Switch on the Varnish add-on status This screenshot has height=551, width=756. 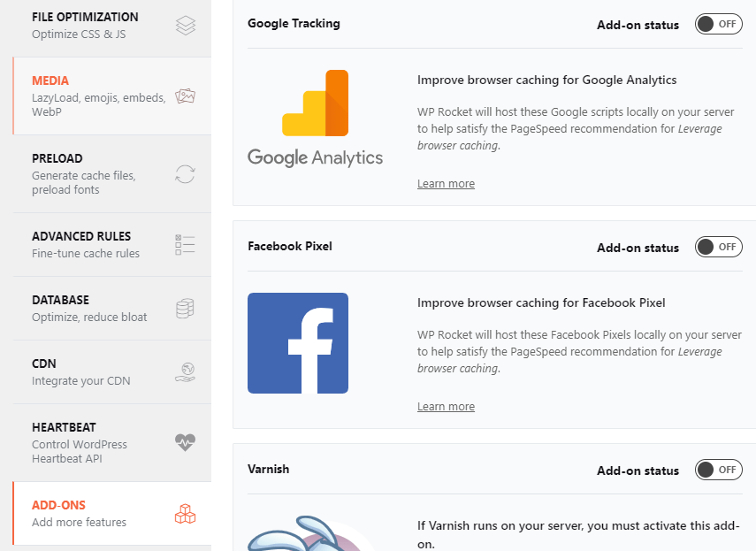point(718,470)
